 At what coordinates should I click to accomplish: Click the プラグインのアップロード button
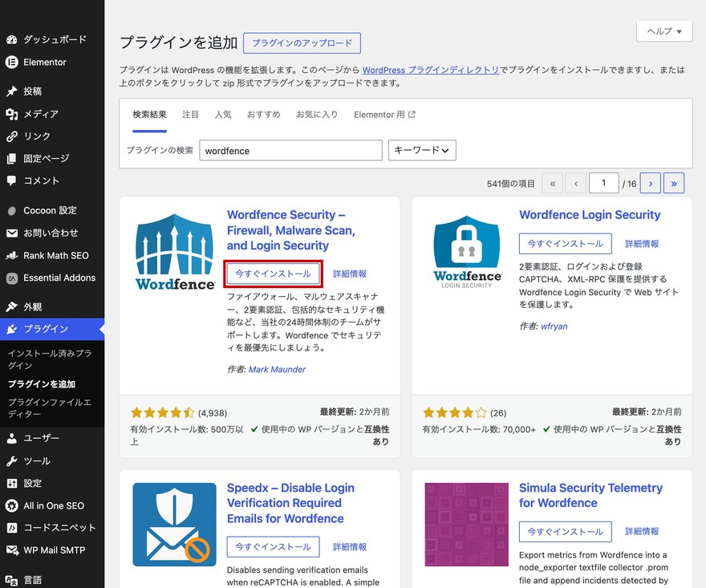point(302,43)
